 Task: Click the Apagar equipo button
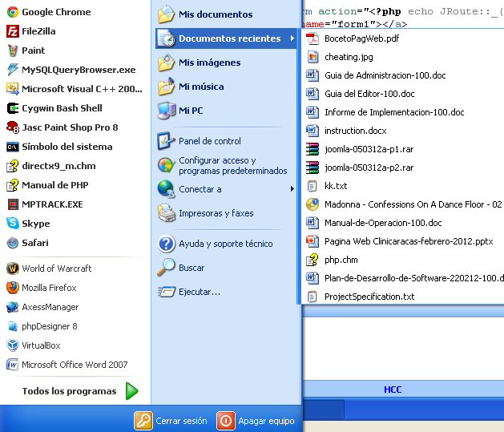click(256, 421)
